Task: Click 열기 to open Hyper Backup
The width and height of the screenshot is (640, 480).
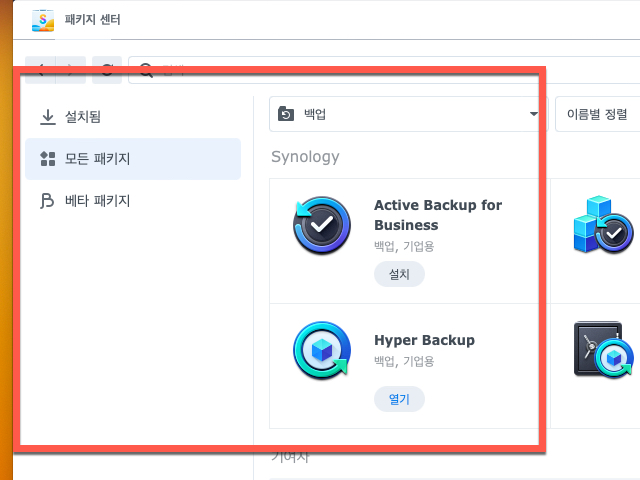Action: (399, 399)
